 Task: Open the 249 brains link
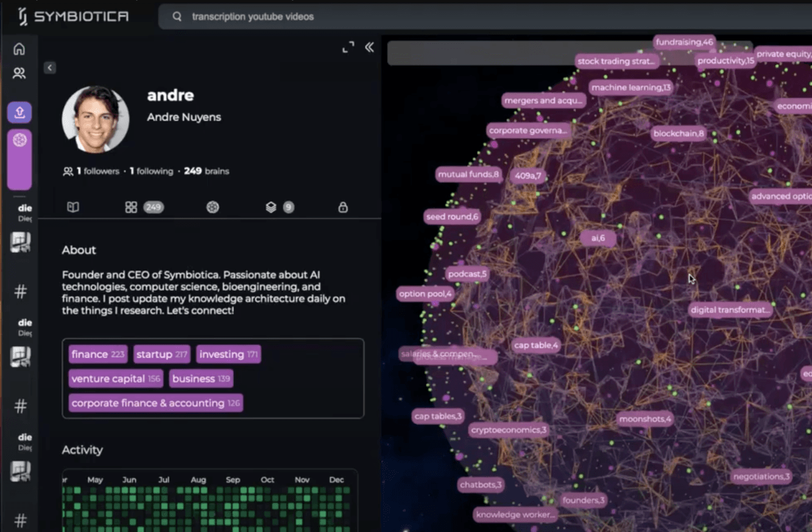pos(207,171)
